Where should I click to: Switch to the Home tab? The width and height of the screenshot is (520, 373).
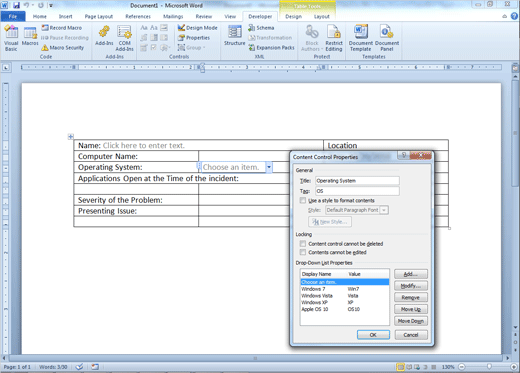click(40, 16)
